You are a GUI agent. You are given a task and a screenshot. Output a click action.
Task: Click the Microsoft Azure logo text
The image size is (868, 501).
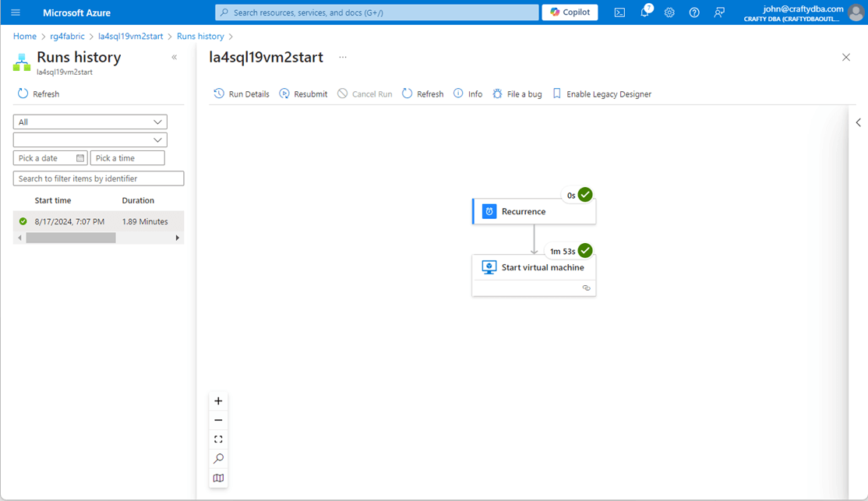coord(76,12)
